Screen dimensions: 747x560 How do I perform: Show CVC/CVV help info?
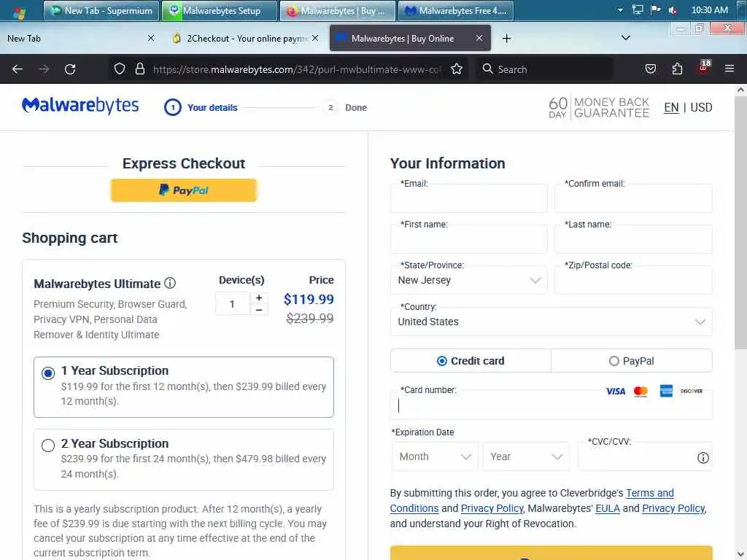703,458
